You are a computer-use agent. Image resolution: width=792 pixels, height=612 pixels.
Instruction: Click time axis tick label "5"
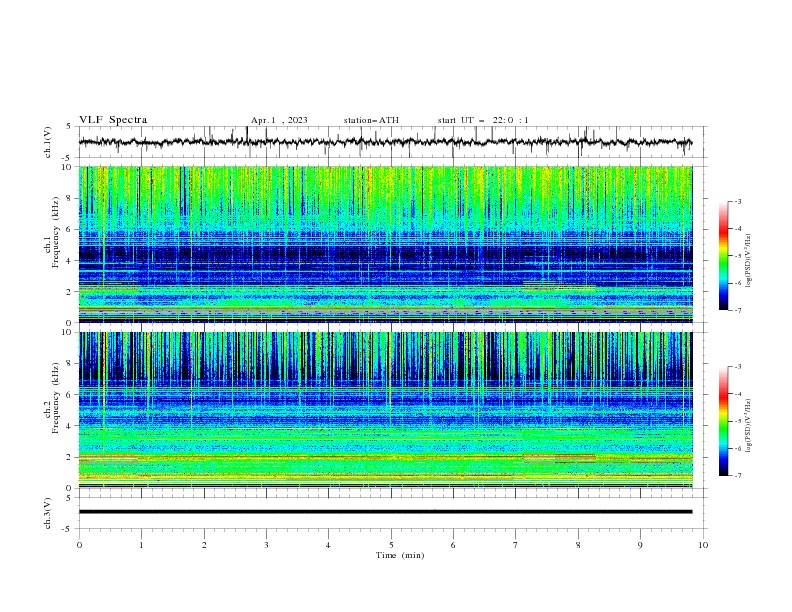[391, 545]
